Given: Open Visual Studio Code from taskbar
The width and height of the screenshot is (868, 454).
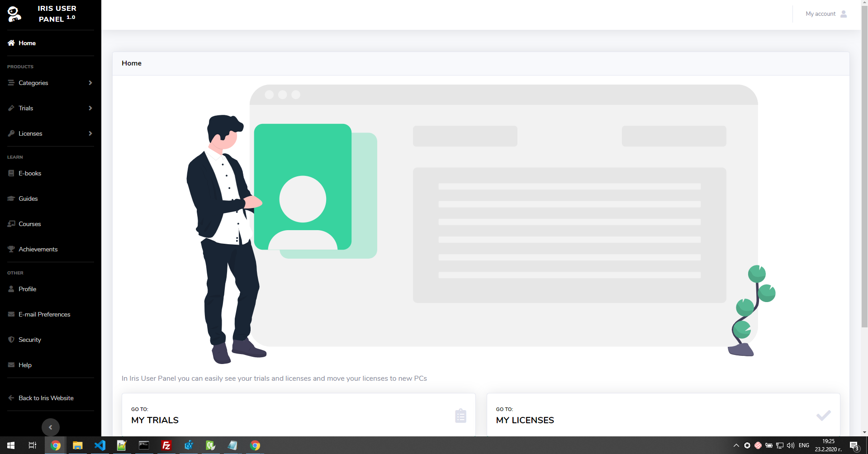Looking at the screenshot, I should coord(100,445).
